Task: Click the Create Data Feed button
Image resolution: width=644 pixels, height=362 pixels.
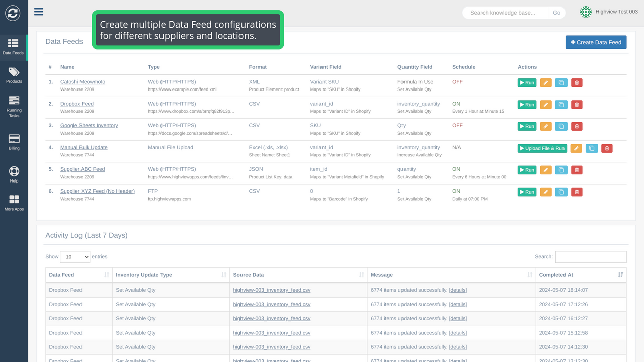Action: [x=596, y=42]
